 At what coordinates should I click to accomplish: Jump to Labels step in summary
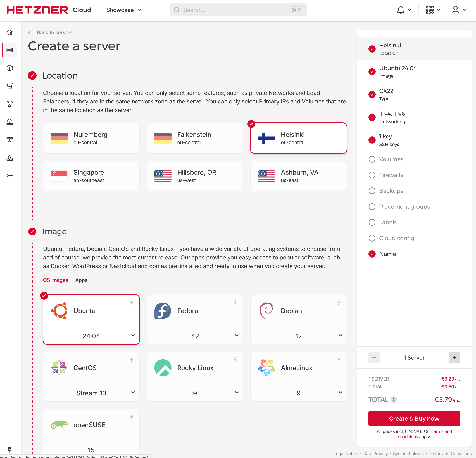tap(388, 222)
